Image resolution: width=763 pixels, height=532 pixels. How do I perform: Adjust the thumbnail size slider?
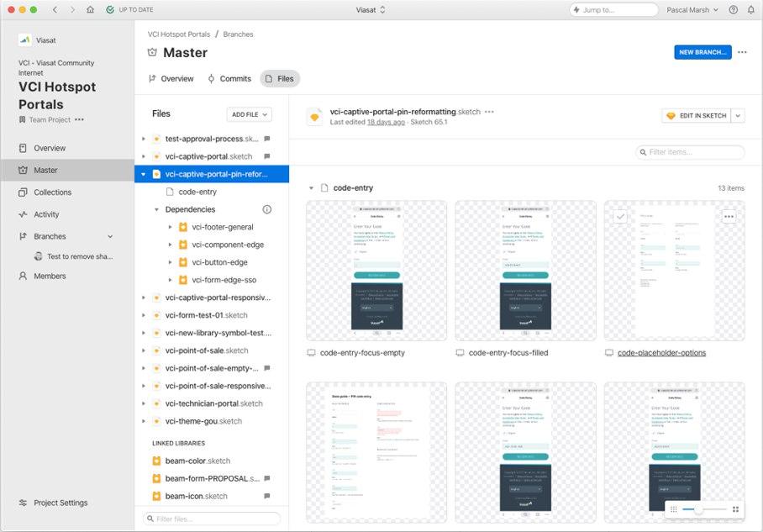(698, 509)
